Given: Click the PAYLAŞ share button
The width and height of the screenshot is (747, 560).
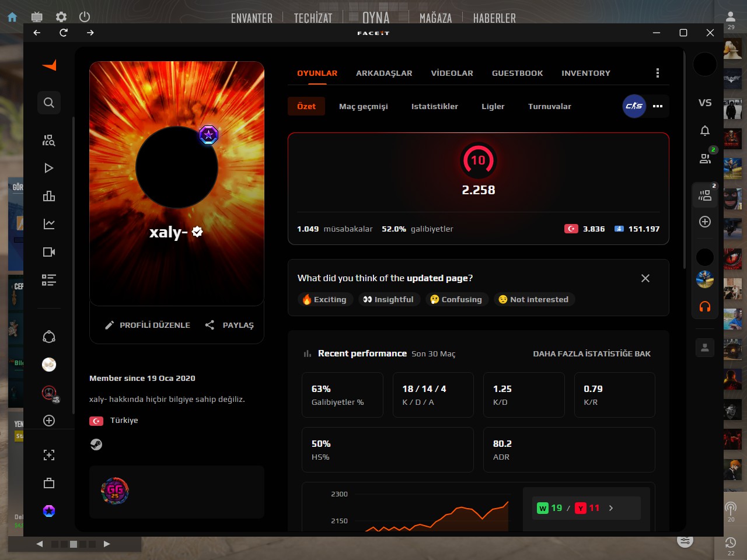Looking at the screenshot, I should pos(229,325).
